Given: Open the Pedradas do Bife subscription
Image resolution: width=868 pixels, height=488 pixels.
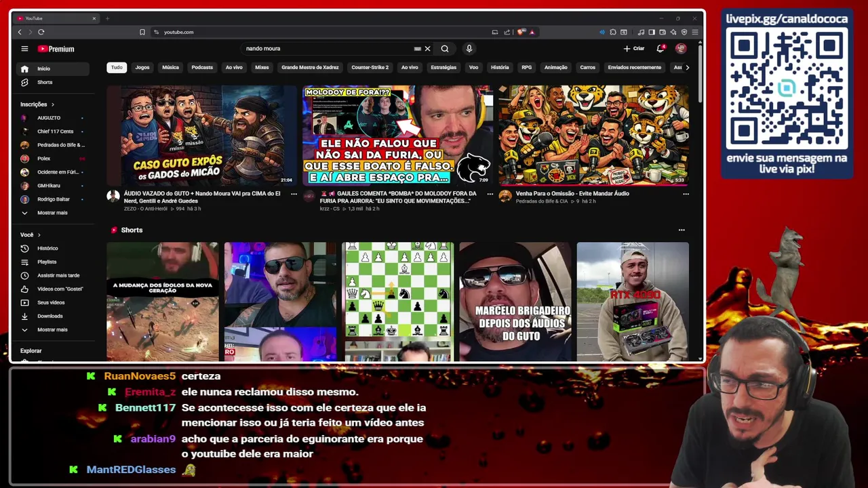Looking at the screenshot, I should pos(53,145).
